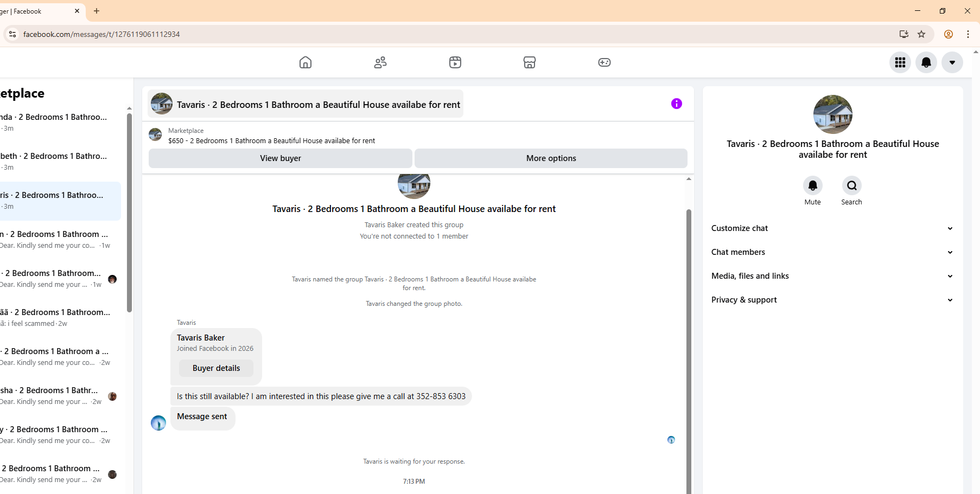Open chat header titled Tavaris 2 Bedrooms
Image resolution: width=980 pixels, height=494 pixels.
coord(306,104)
